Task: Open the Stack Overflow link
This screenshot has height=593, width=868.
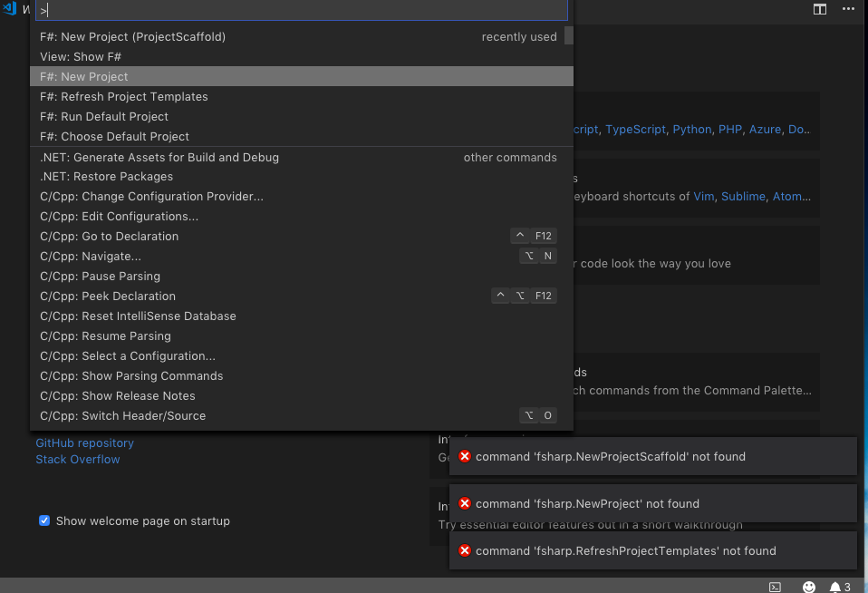Action: pyautogui.click(x=77, y=459)
